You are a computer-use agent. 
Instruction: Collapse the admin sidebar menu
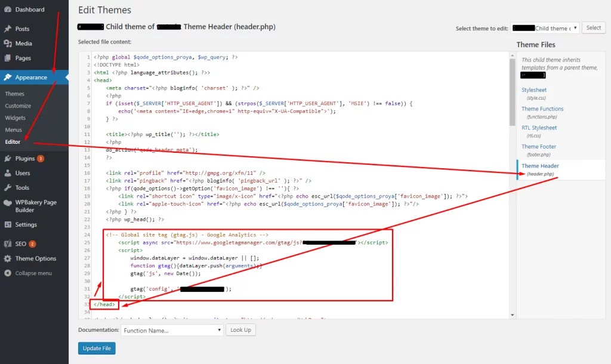tap(34, 273)
